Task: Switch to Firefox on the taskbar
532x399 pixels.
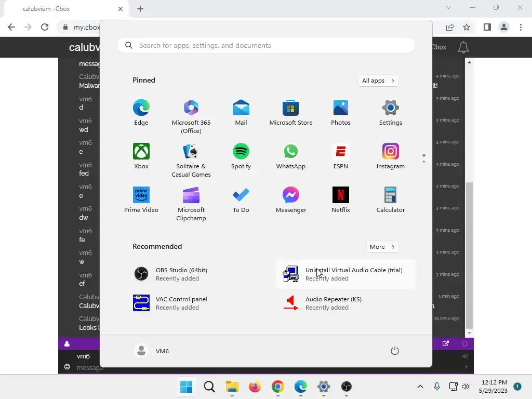Action: coord(255,387)
